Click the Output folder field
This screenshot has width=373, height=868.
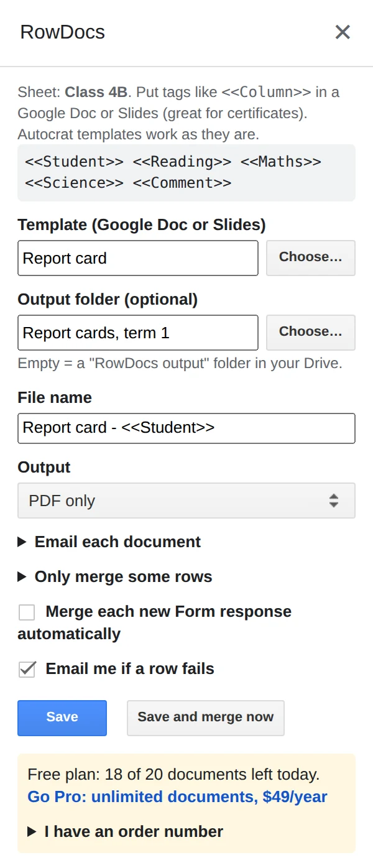[138, 333]
